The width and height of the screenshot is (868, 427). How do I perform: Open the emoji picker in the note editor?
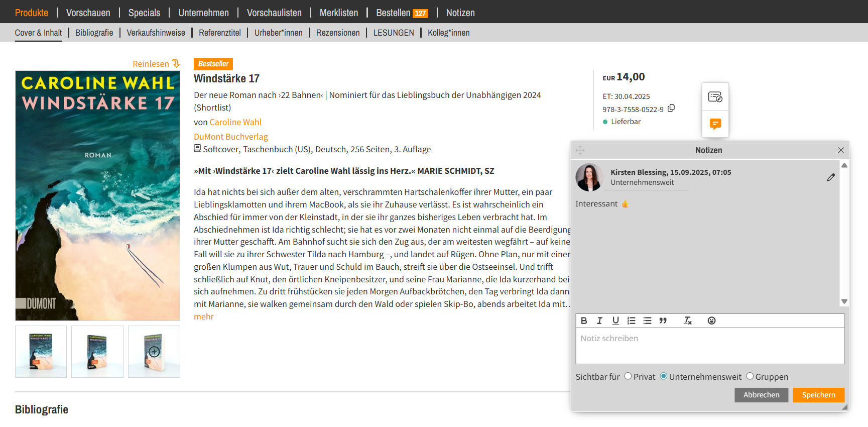pyautogui.click(x=711, y=321)
